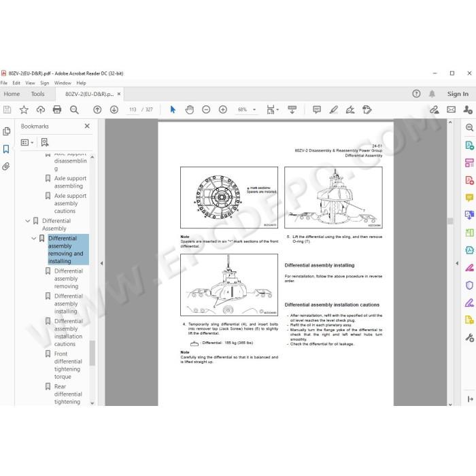Image resolution: width=476 pixels, height=476 pixels.
Task: Zoom out with the minus circle icon
Action: pyautogui.click(x=206, y=109)
